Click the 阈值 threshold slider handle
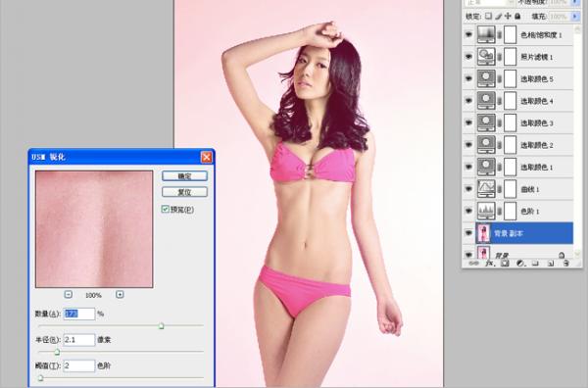 (40, 378)
